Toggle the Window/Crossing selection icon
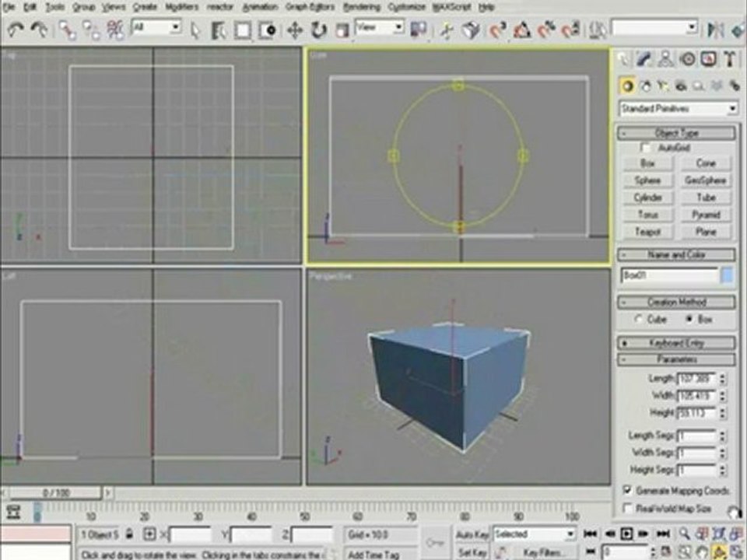 267,30
